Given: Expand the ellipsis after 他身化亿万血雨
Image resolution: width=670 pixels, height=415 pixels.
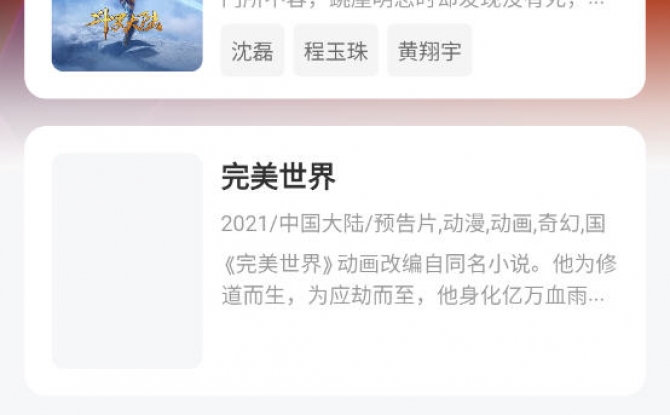Looking at the screenshot, I should tap(596, 297).
